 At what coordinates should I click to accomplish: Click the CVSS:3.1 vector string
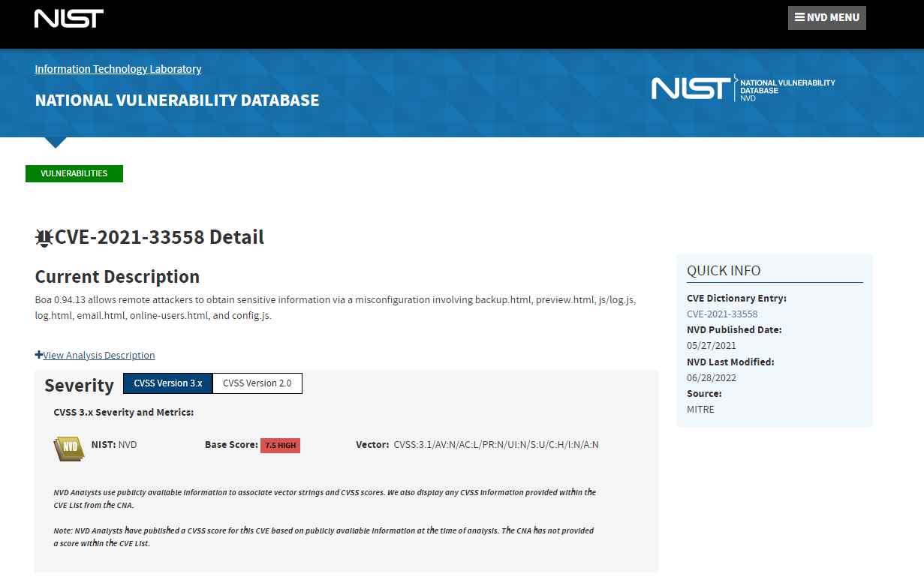pos(496,445)
